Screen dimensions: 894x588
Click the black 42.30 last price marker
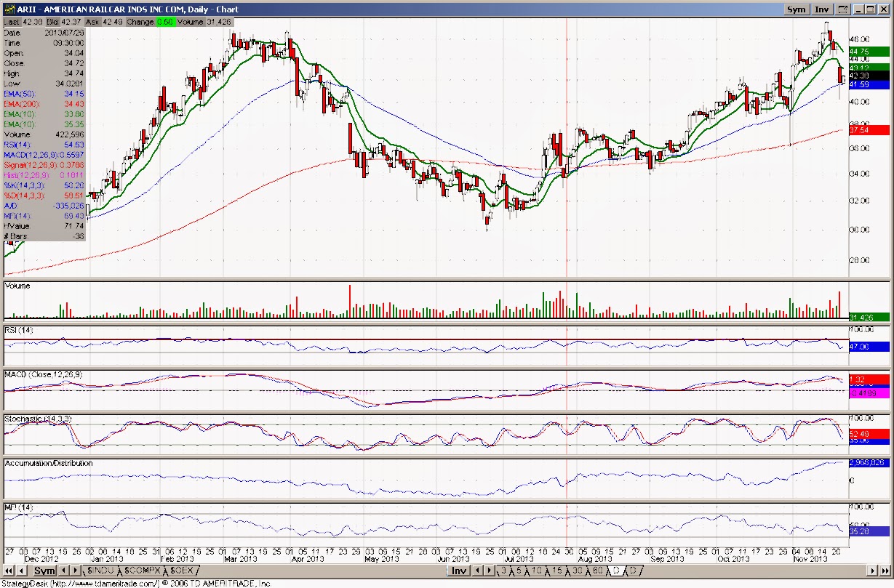tap(869, 76)
